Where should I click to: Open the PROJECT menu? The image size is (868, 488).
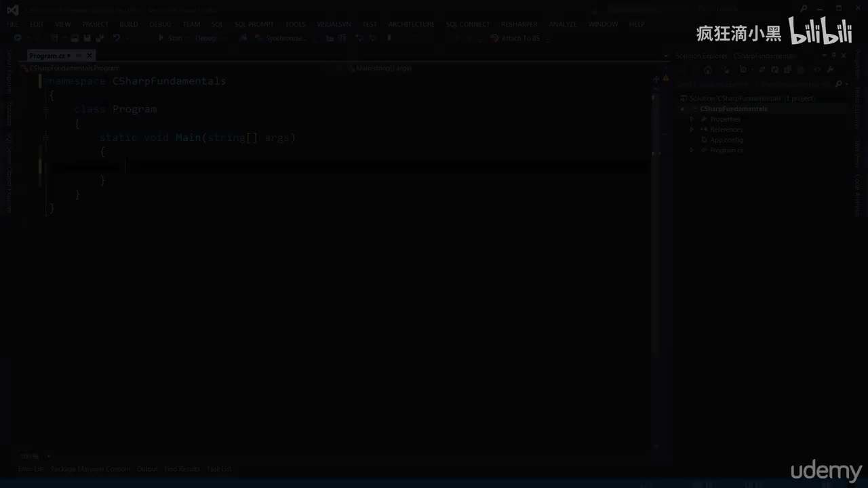(96, 24)
